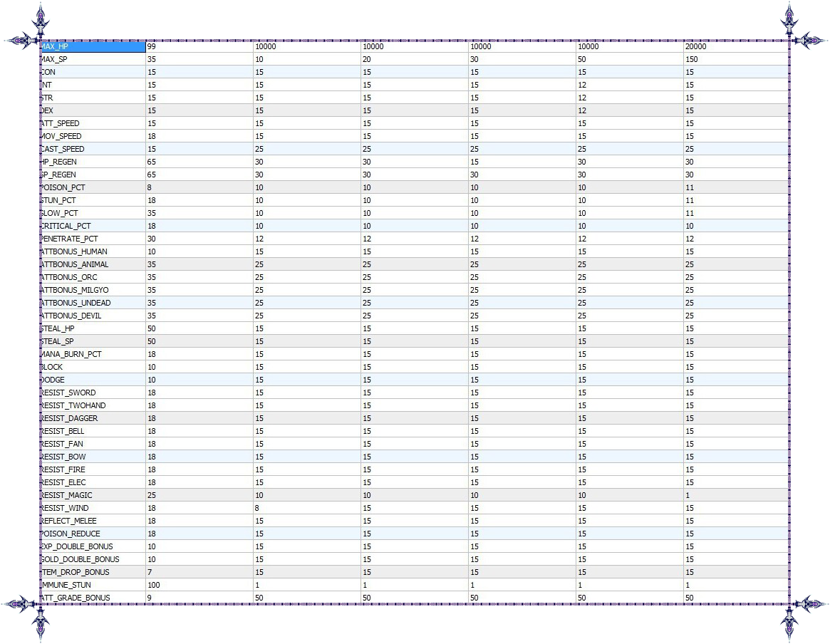
Task: Select the RESIST_SWORD row label
Action: (x=68, y=393)
